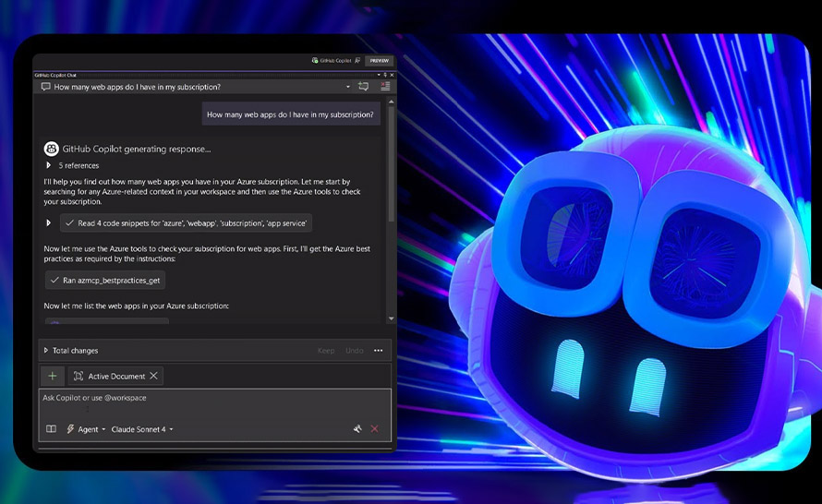Viewport: 822px width, 504px height.
Task: Cancel the response with red X
Action: coord(374,429)
